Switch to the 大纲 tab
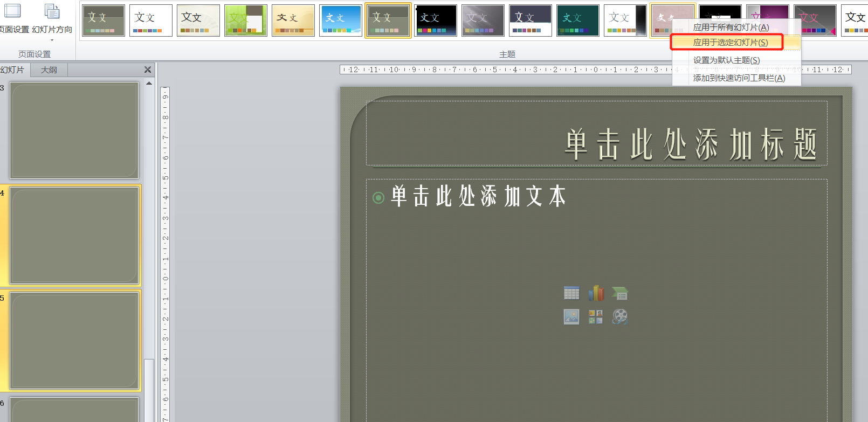The height and width of the screenshot is (422, 868). tap(49, 70)
